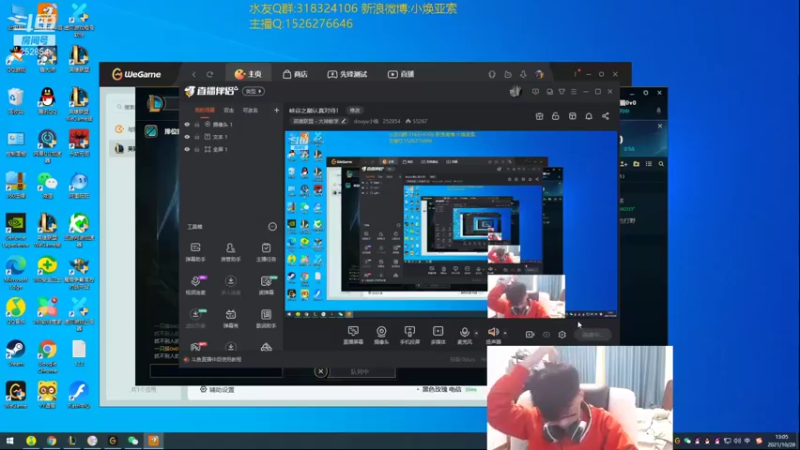Open WeGame store tab
The width and height of the screenshot is (800, 450).
point(295,74)
